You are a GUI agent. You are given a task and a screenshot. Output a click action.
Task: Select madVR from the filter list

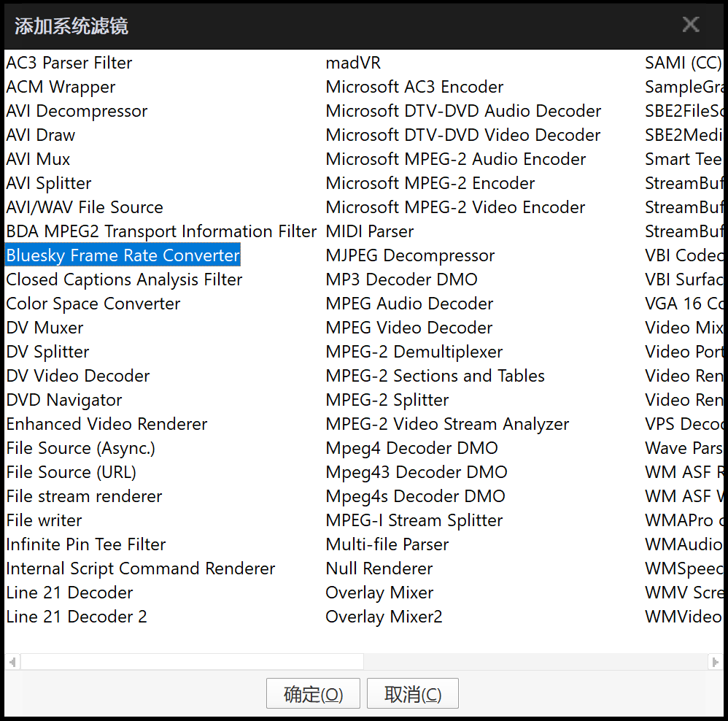click(x=353, y=63)
